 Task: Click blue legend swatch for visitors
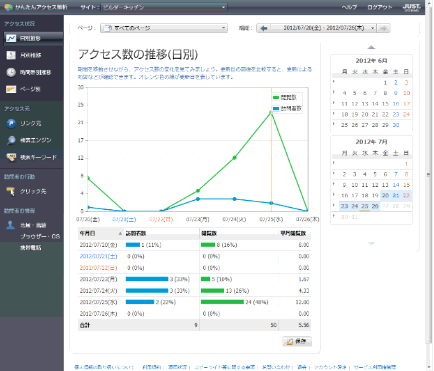pyautogui.click(x=276, y=109)
